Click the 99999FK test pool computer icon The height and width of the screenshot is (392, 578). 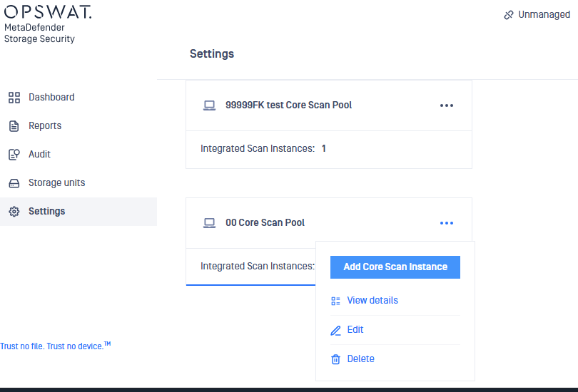pyautogui.click(x=209, y=105)
